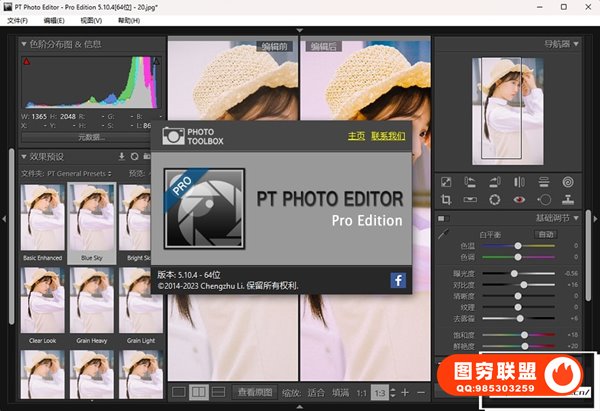Click the zoom in plus icon
The height and width of the screenshot is (411, 600).
[x=405, y=392]
